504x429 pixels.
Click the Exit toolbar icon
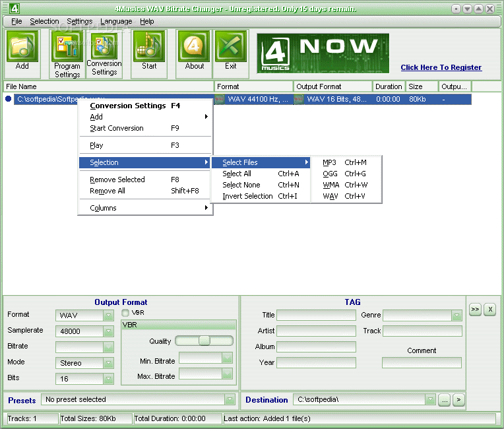[231, 46]
